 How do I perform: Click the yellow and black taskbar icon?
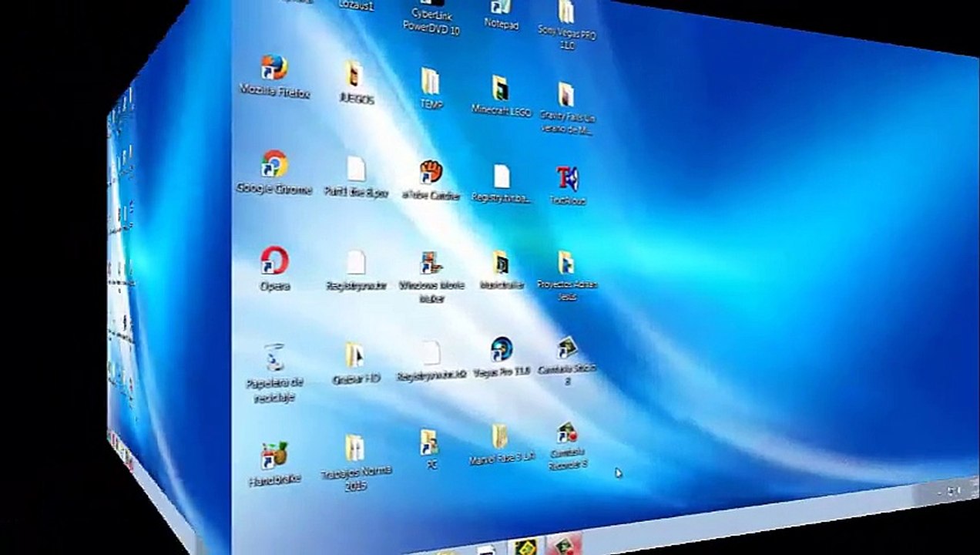click(525, 548)
